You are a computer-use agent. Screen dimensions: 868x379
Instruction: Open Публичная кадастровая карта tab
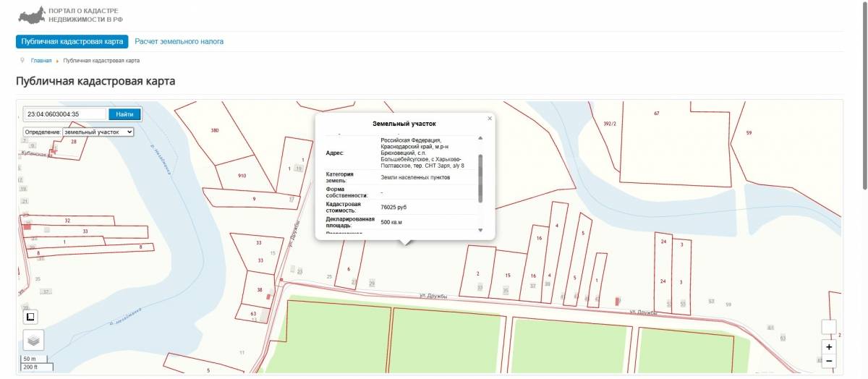point(72,42)
